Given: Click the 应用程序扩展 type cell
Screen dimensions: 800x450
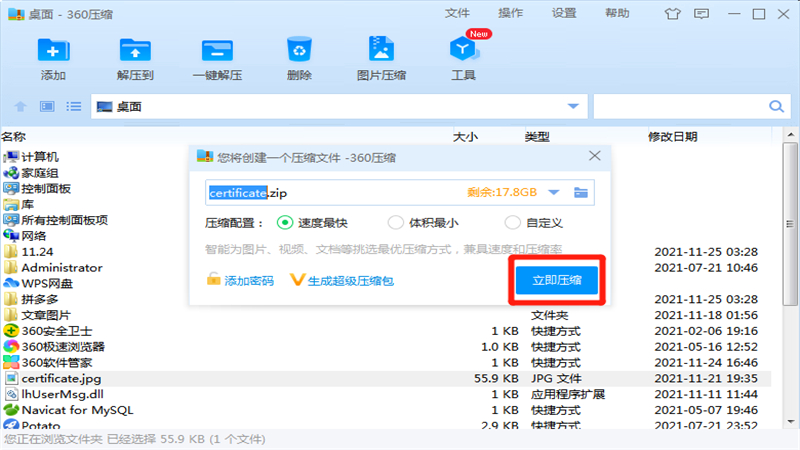Looking at the screenshot, I should (568, 394).
